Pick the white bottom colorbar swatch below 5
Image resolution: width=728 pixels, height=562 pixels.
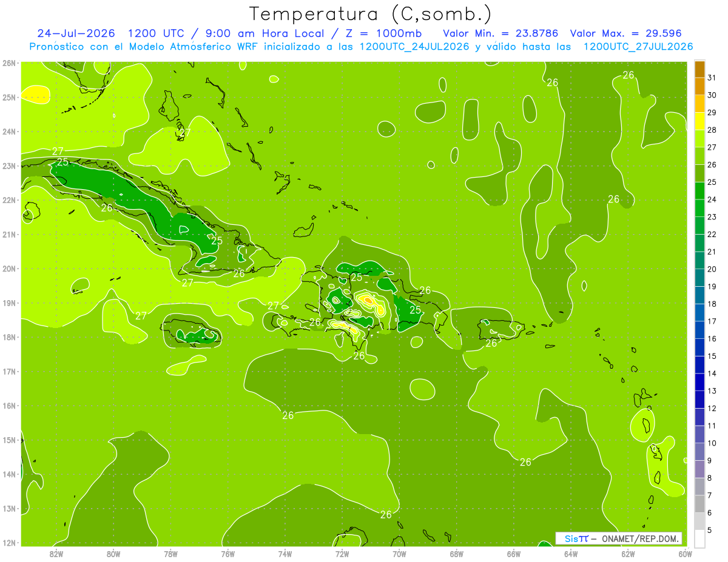[699, 538]
